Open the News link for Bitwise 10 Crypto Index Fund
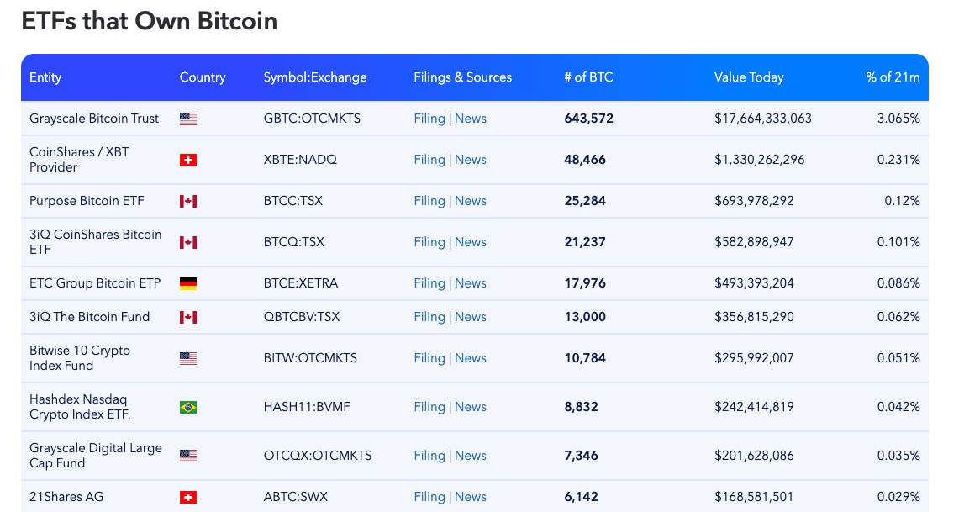This screenshot has width=980, height=512. point(471,358)
